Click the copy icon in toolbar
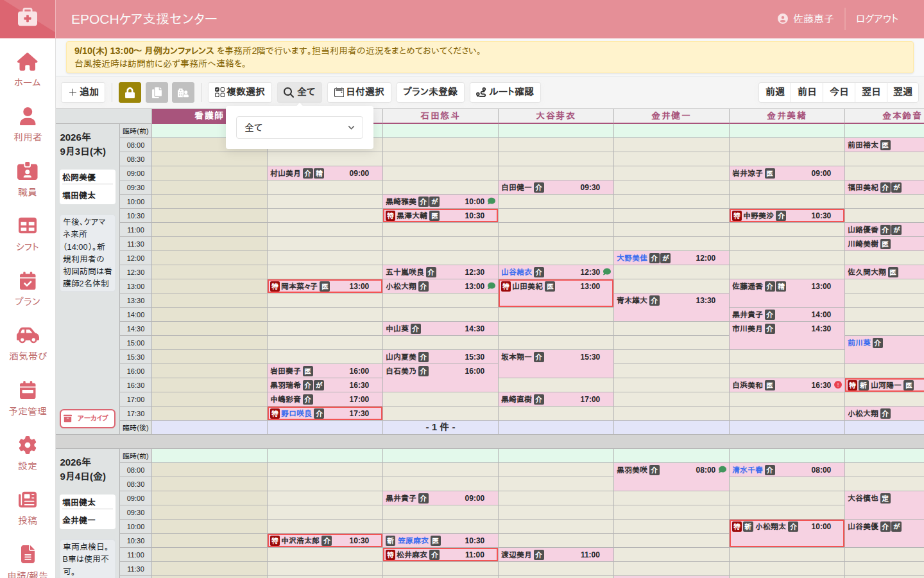924x578 pixels. pos(157,92)
